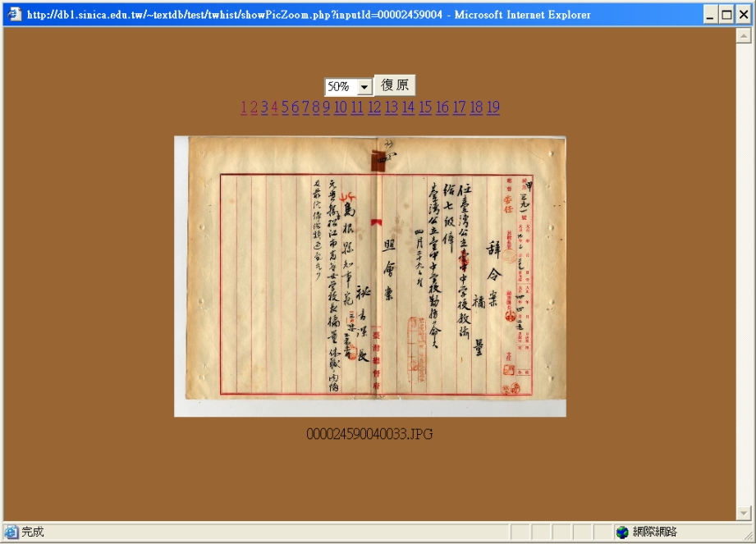The height and width of the screenshot is (544, 756).
Task: Click the IE page icon in title bar
Action: click(14, 14)
